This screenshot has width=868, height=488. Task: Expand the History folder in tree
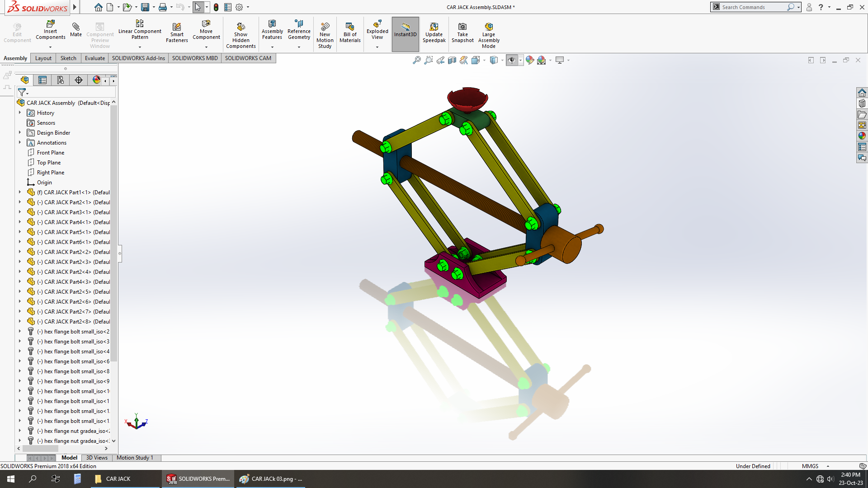20,113
